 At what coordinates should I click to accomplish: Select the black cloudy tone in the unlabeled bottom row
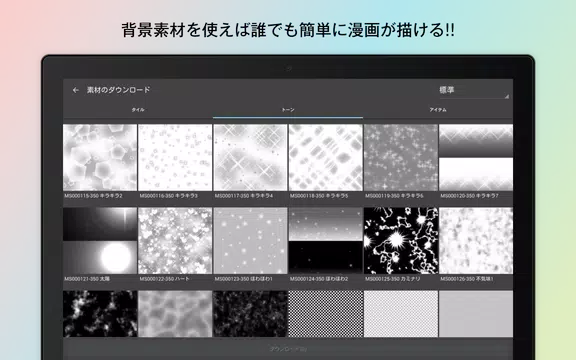click(100, 314)
